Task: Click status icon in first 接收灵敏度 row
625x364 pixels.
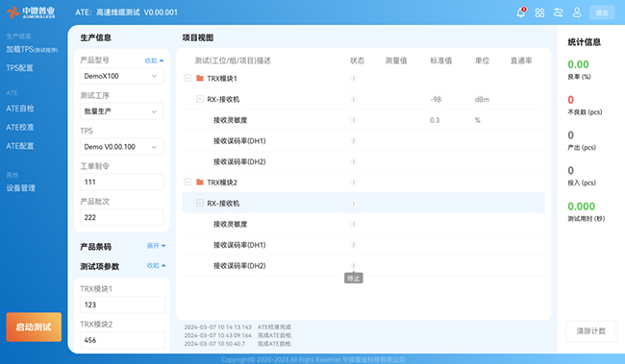Action: coord(353,120)
